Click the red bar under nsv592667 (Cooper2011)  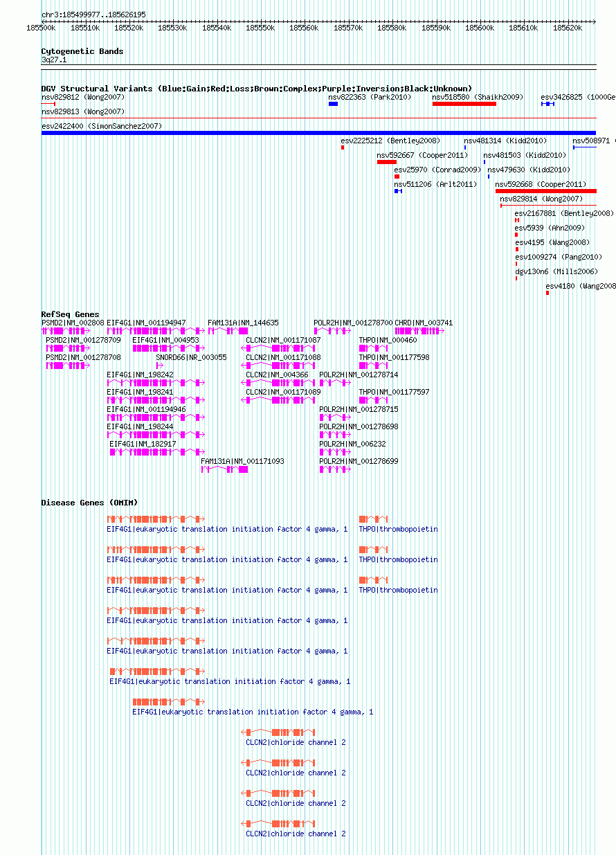pos(387,162)
